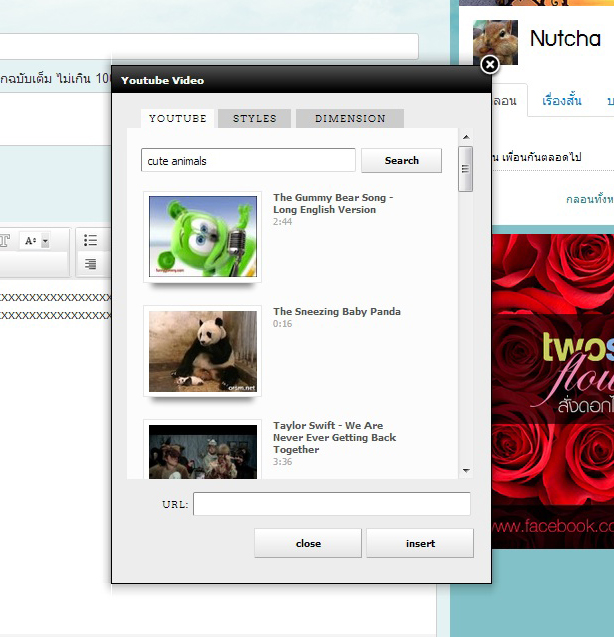614x637 pixels.
Task: Click the Search button
Action: click(x=401, y=160)
